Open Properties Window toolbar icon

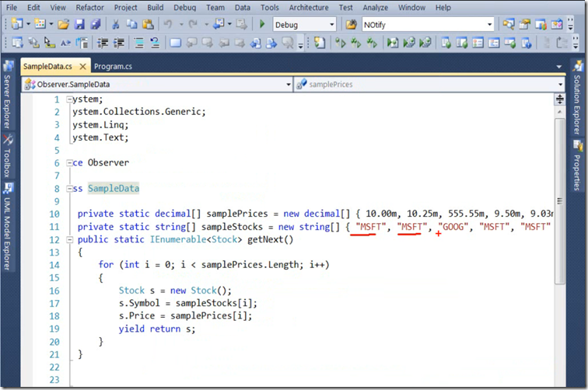pos(525,25)
